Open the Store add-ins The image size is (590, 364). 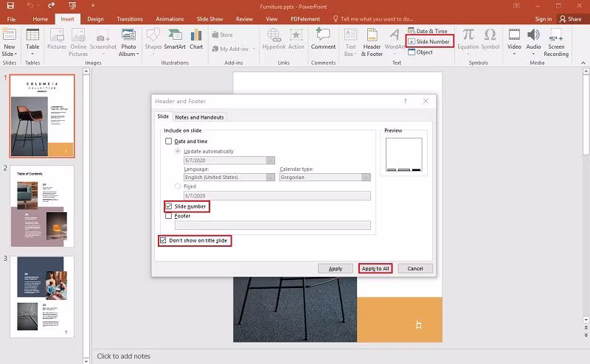222,35
